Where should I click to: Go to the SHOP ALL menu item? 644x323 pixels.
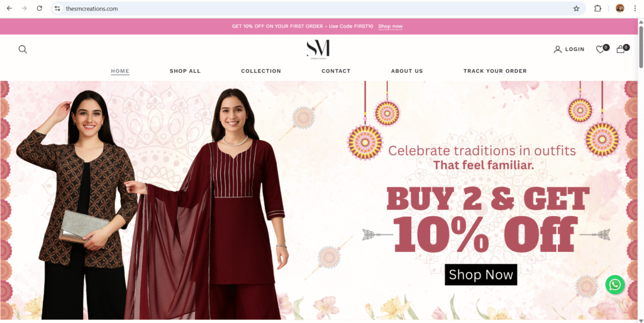(x=186, y=71)
